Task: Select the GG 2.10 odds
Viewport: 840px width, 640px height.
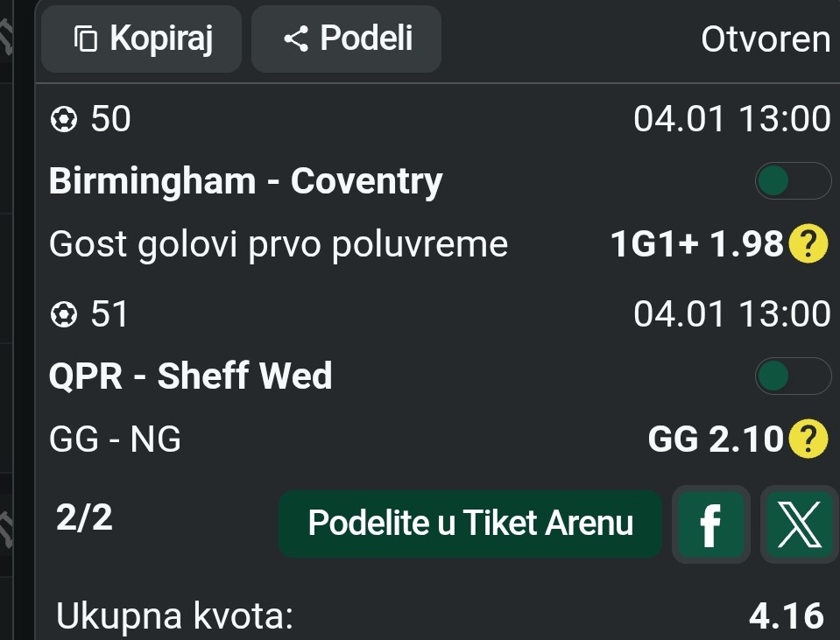Action: [715, 440]
